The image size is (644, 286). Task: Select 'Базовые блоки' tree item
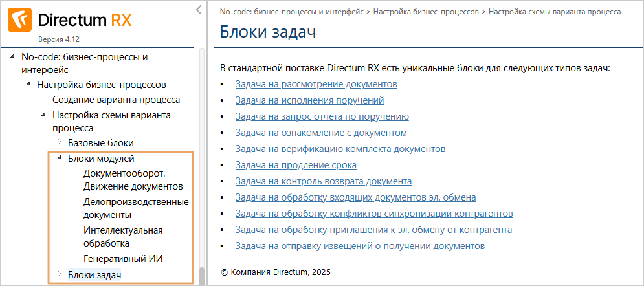tap(100, 143)
